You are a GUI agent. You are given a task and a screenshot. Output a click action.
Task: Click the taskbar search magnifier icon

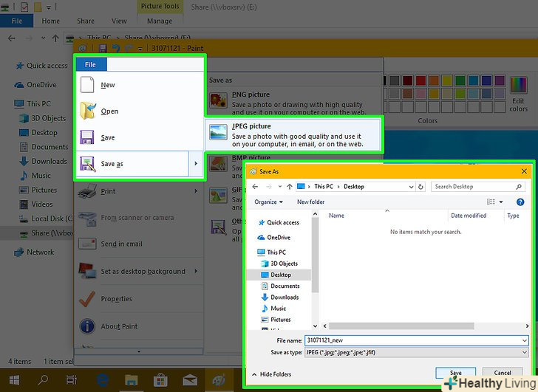pyautogui.click(x=43, y=379)
